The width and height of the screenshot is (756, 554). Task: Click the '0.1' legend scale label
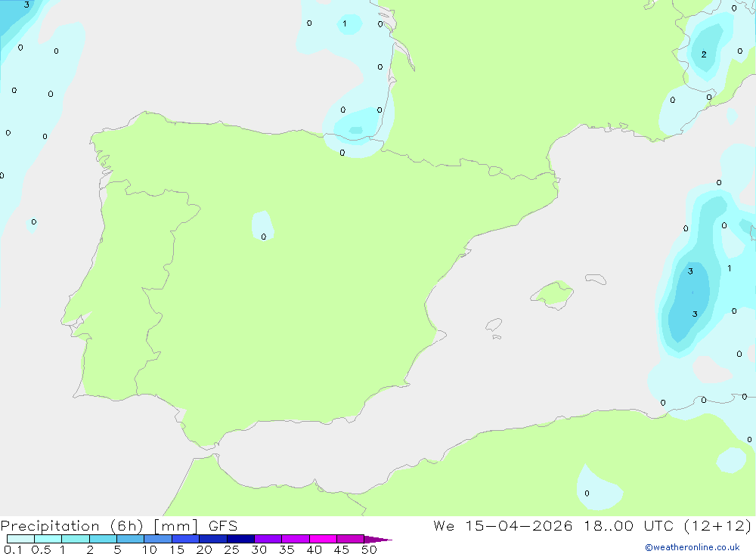coord(13,549)
